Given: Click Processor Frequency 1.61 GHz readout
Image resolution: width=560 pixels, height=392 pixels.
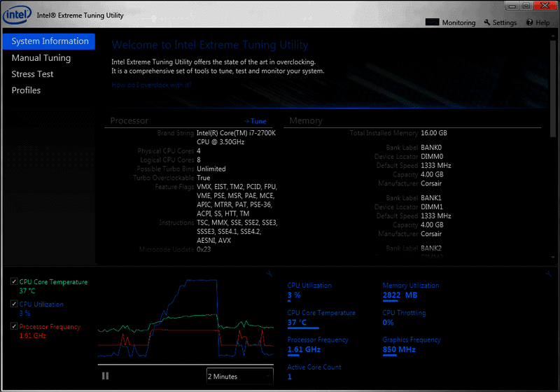Looking at the screenshot, I should pyautogui.click(x=304, y=349).
